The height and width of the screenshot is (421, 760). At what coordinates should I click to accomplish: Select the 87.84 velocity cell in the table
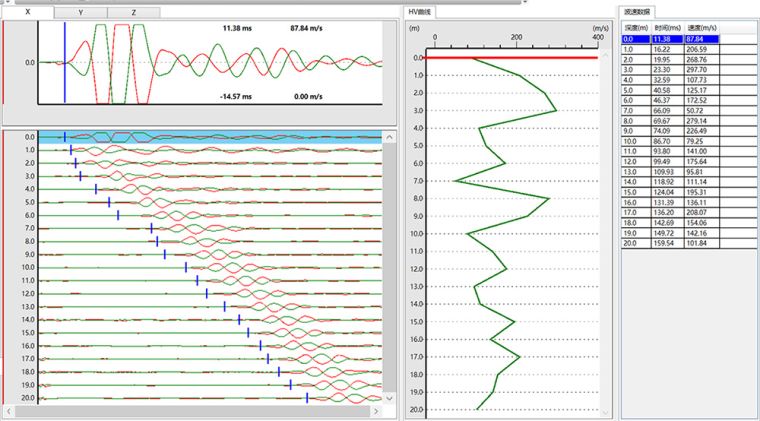pos(701,38)
